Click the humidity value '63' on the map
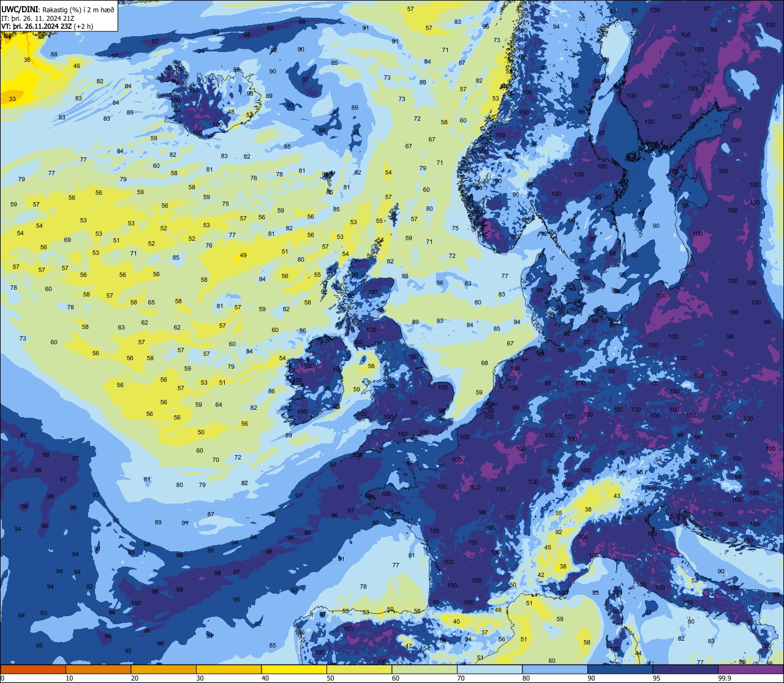This screenshot has height=683, width=784. tap(121, 327)
